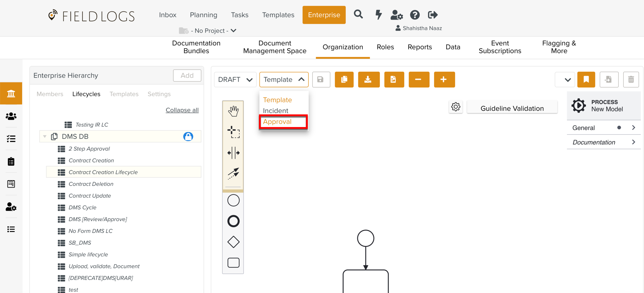Image resolution: width=644 pixels, height=293 pixels.
Task: Click the orange bookmark button
Action: 586,79
